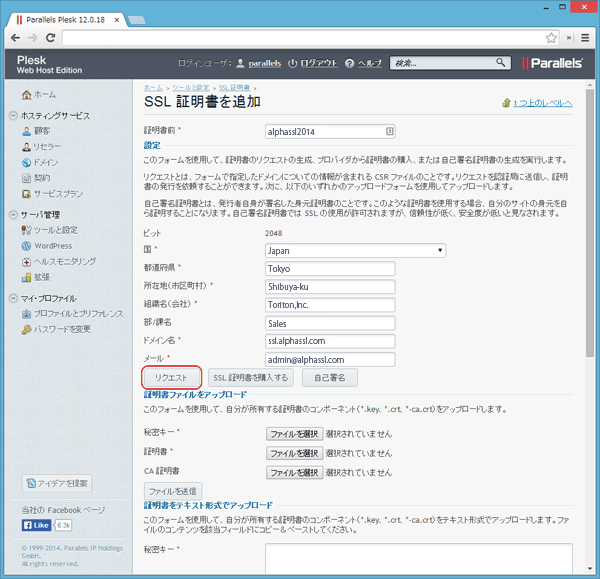Click the ファイルを送信 button
600x579 pixels.
click(x=173, y=491)
